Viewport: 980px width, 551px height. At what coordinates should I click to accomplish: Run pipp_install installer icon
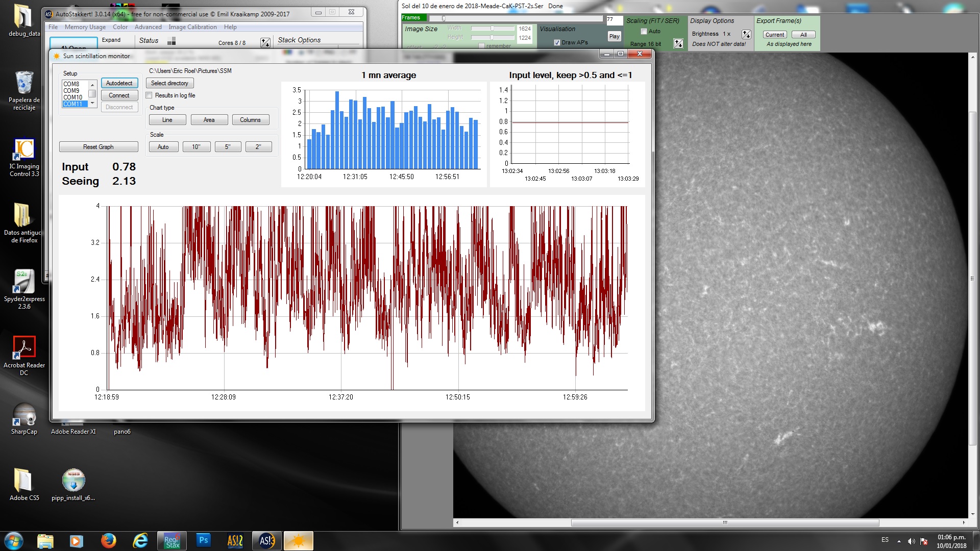73,484
